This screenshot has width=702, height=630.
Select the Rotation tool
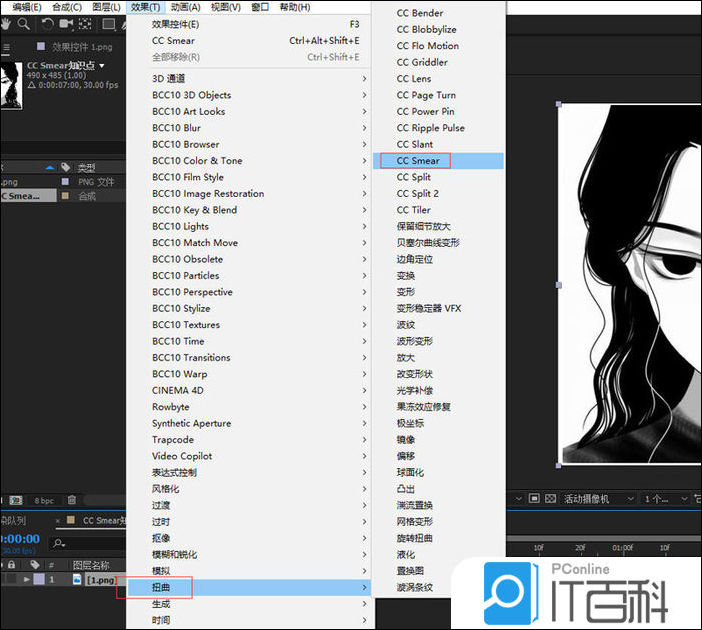pos(47,24)
